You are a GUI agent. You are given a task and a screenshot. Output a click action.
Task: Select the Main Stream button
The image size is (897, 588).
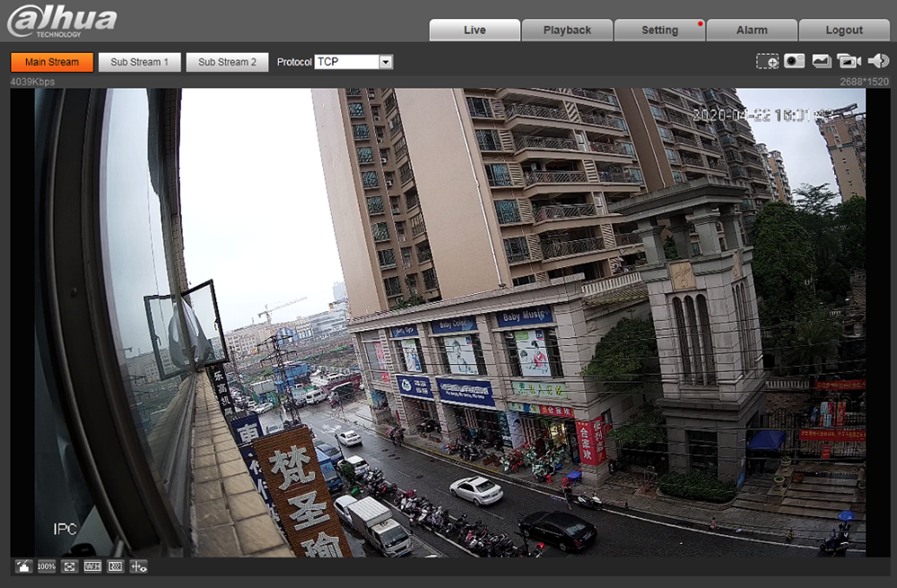click(x=52, y=62)
